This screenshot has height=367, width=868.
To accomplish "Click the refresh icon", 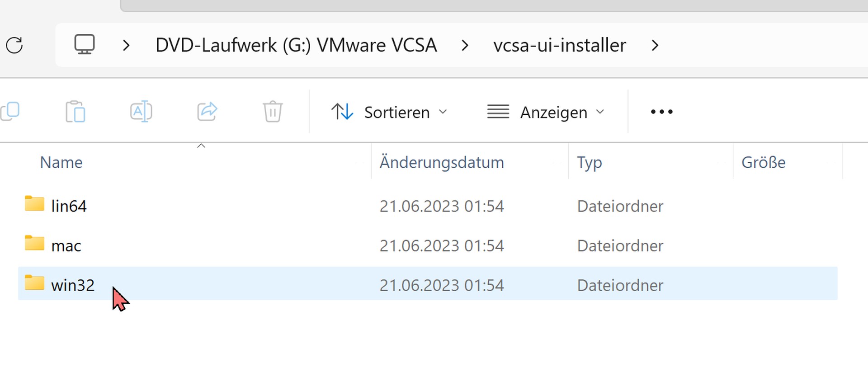I will coord(14,45).
